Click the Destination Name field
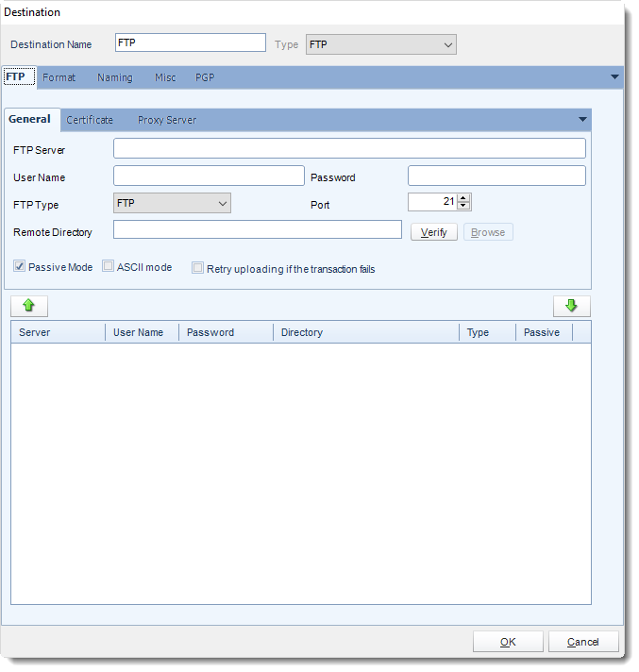 coord(191,42)
